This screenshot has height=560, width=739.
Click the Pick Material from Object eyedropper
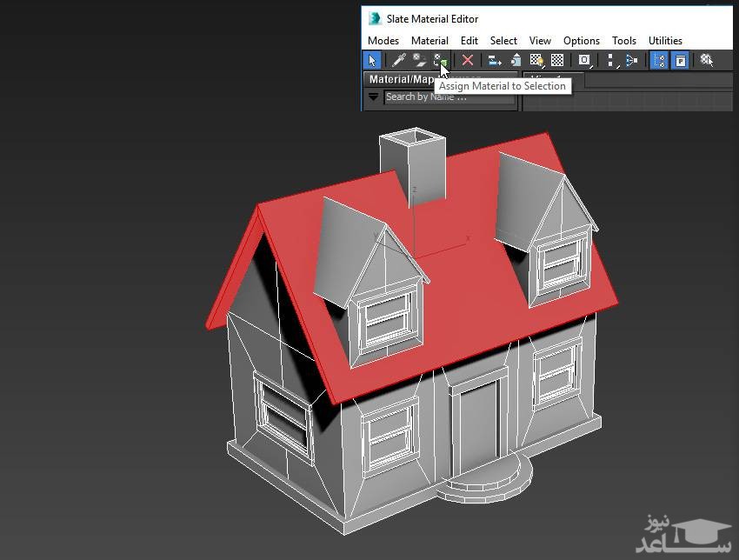(398, 60)
